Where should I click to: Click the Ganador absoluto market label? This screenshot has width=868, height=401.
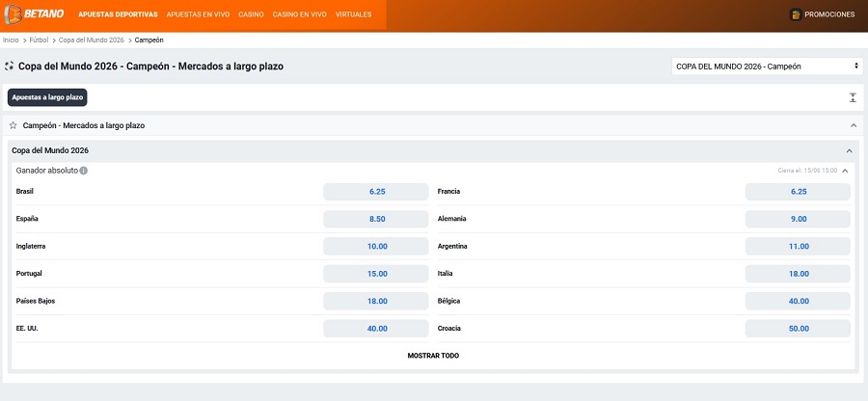pyautogui.click(x=47, y=171)
